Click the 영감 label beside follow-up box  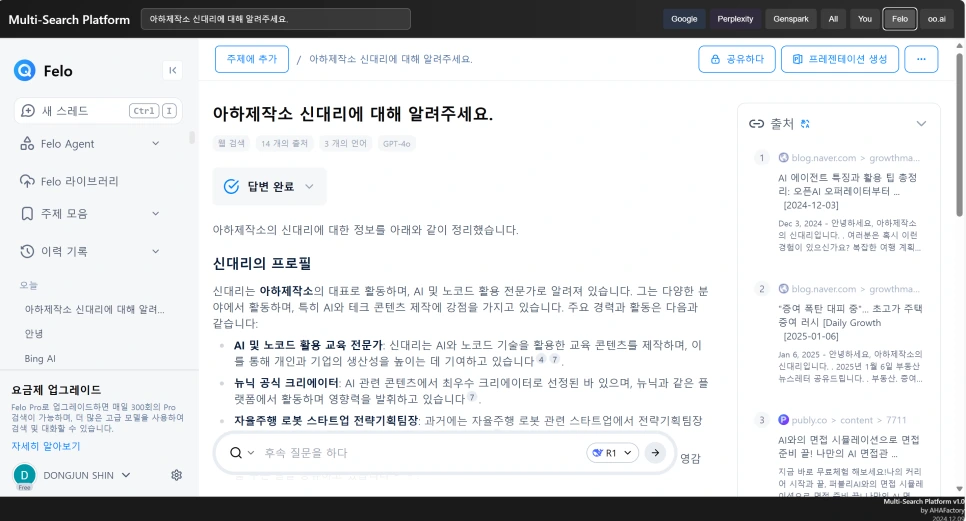690,458
